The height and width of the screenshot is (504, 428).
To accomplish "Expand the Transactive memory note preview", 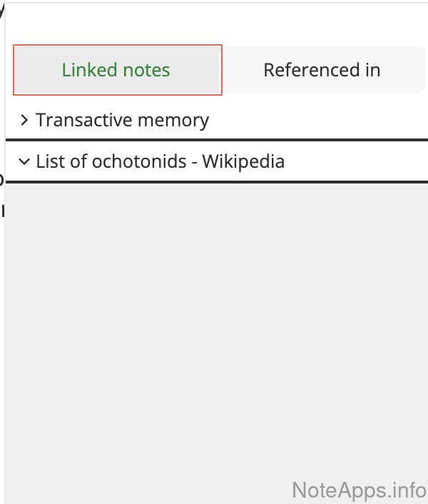I will click(x=25, y=120).
